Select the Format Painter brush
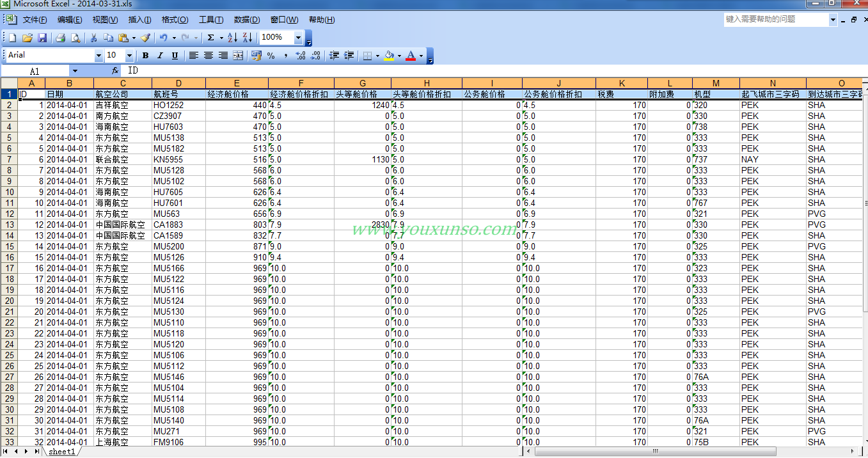868x458 pixels. pos(146,38)
